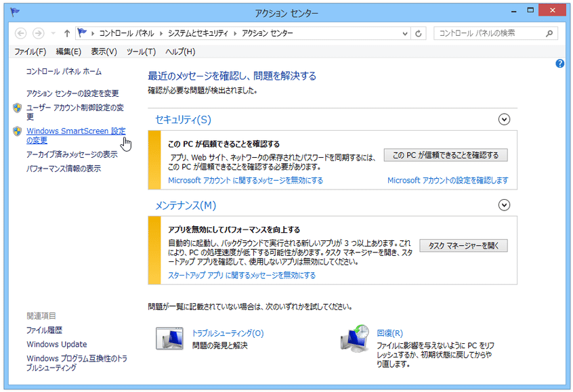Viewport: 573px width, 392px height.
Task: Expand the セキュリティ(S) section chevron
Action: [504, 119]
